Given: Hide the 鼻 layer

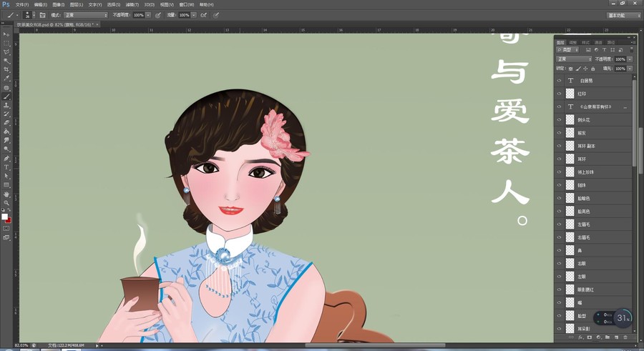Looking at the screenshot, I should click(x=559, y=250).
